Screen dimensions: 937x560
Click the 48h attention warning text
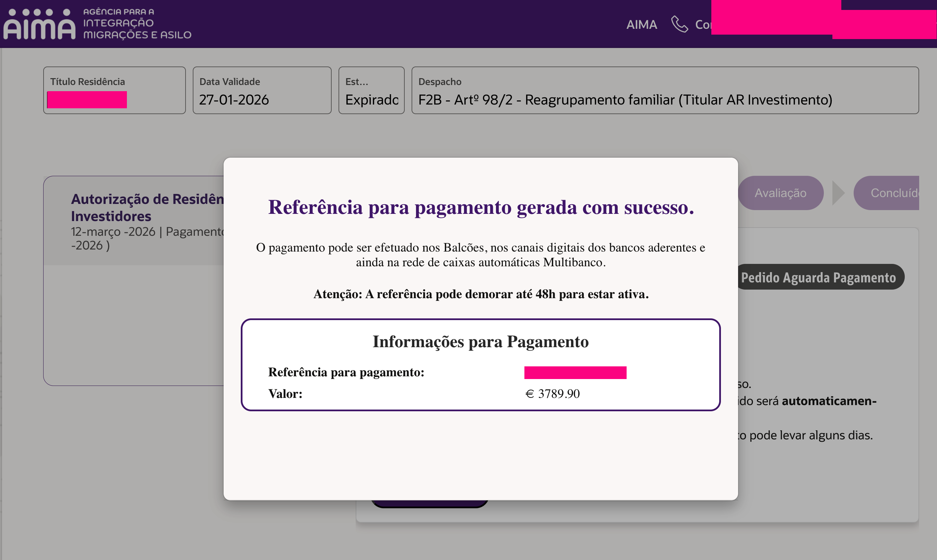(x=481, y=294)
